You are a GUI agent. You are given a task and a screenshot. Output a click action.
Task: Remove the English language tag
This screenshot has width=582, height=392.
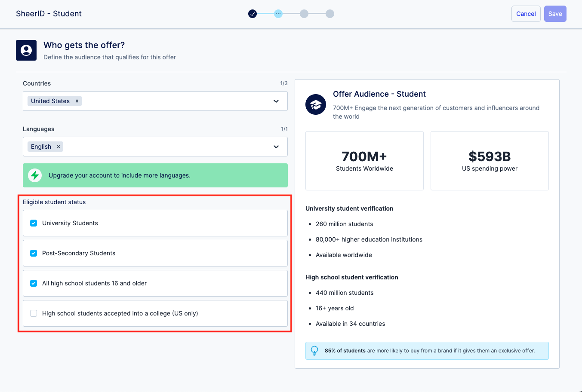59,147
